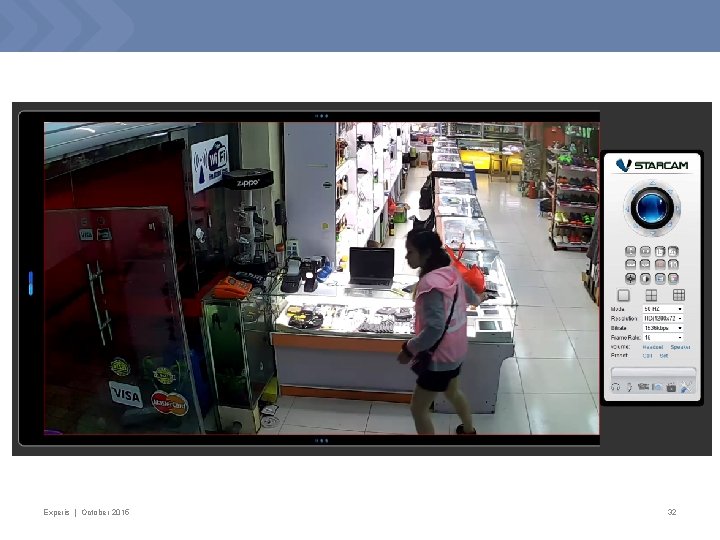The width and height of the screenshot is (720, 540).
Task: Start video recording with camcorder icon
Action: 644,387
